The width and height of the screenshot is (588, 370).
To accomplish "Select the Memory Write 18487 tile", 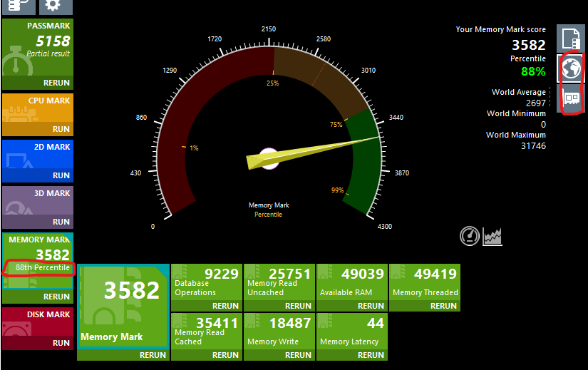I will tap(279, 332).
